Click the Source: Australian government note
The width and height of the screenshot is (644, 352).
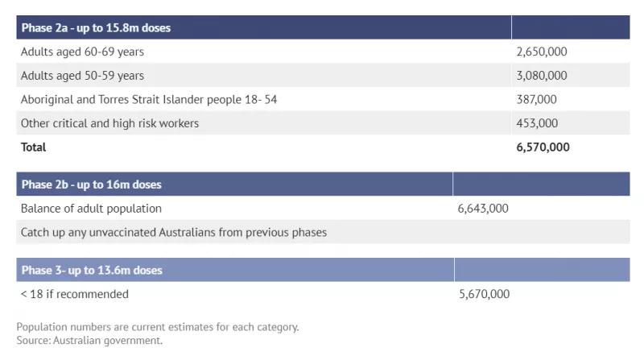(x=89, y=341)
